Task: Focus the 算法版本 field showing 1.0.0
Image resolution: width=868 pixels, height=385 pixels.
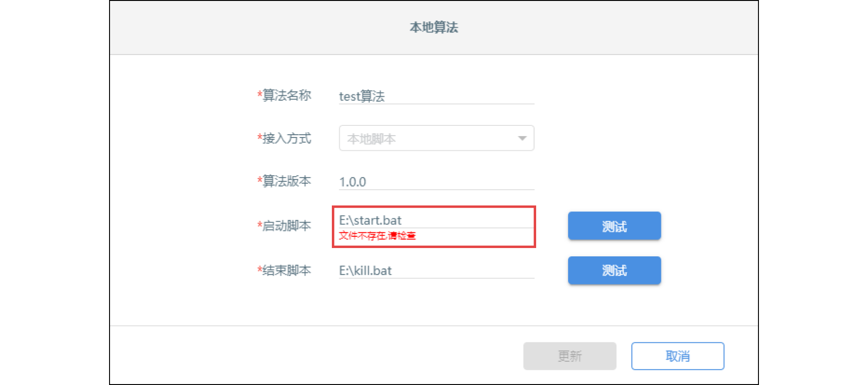Action: click(x=436, y=181)
